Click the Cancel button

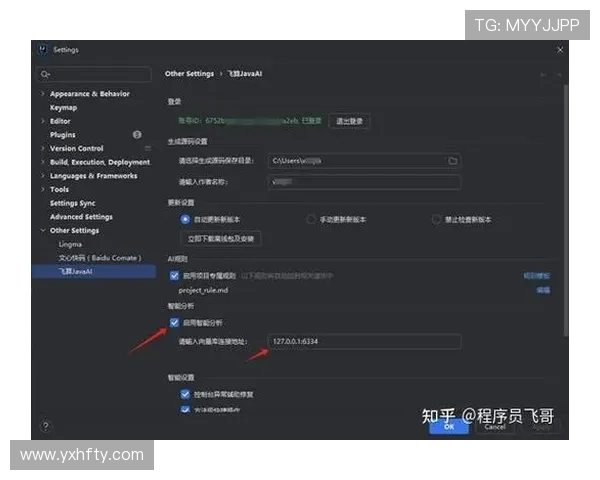(x=495, y=426)
